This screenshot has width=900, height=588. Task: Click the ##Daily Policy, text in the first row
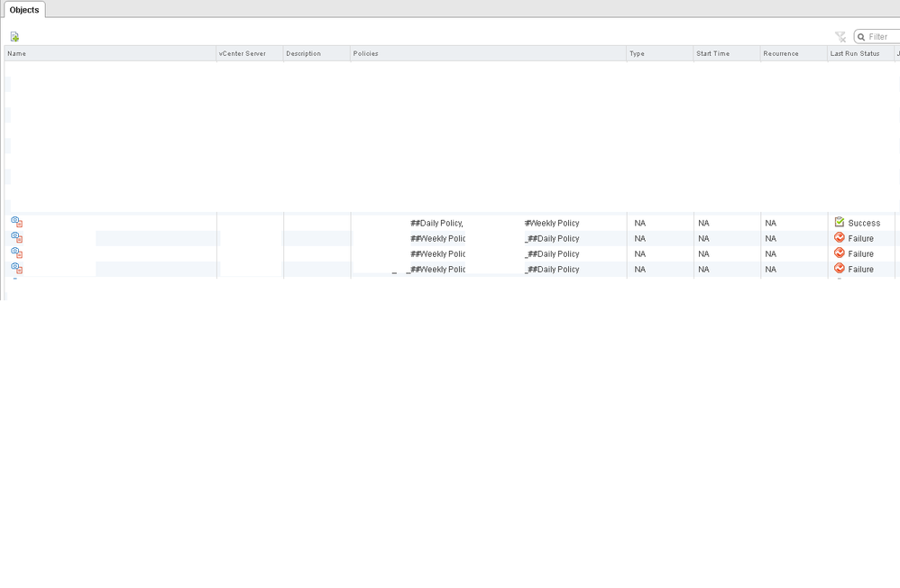click(x=436, y=223)
